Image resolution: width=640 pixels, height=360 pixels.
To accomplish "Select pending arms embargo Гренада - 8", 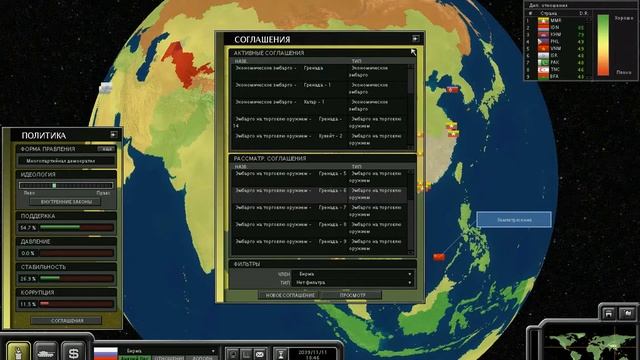I will point(320,228).
